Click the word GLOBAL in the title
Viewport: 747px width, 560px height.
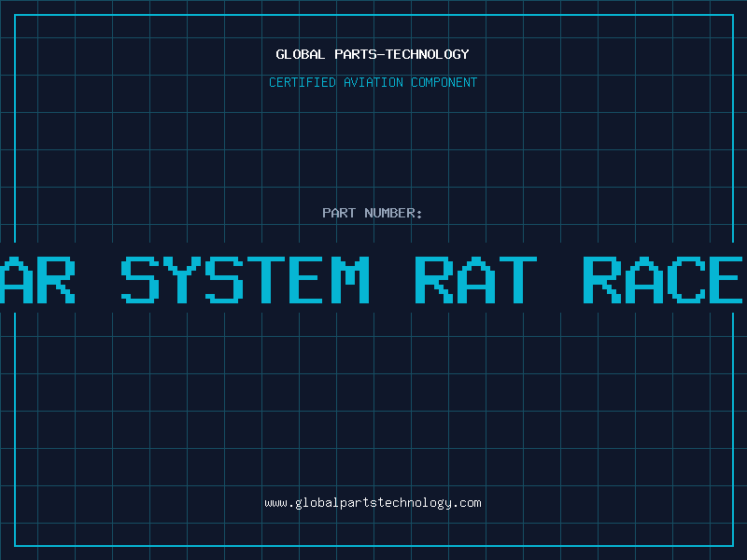tap(300, 54)
